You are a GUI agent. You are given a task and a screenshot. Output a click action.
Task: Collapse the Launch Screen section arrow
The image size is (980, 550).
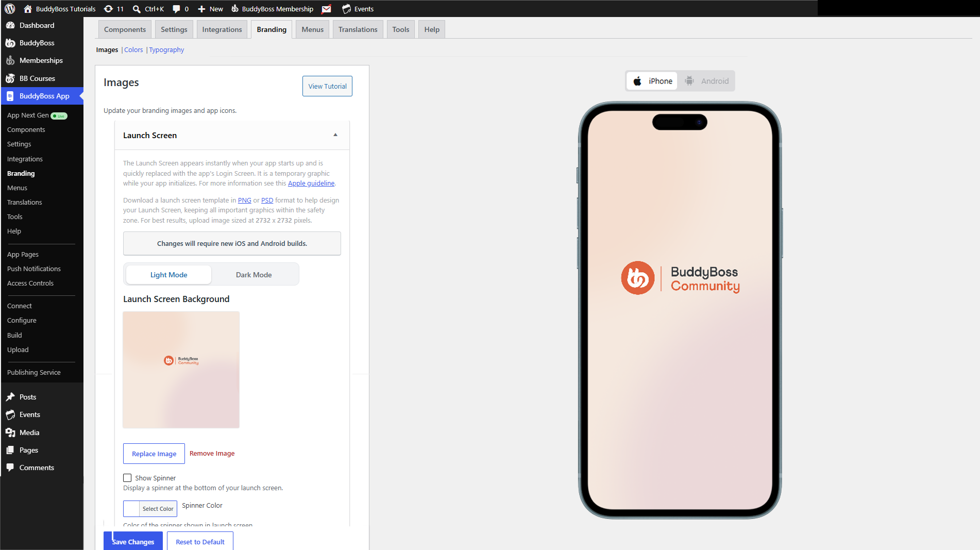[335, 135]
